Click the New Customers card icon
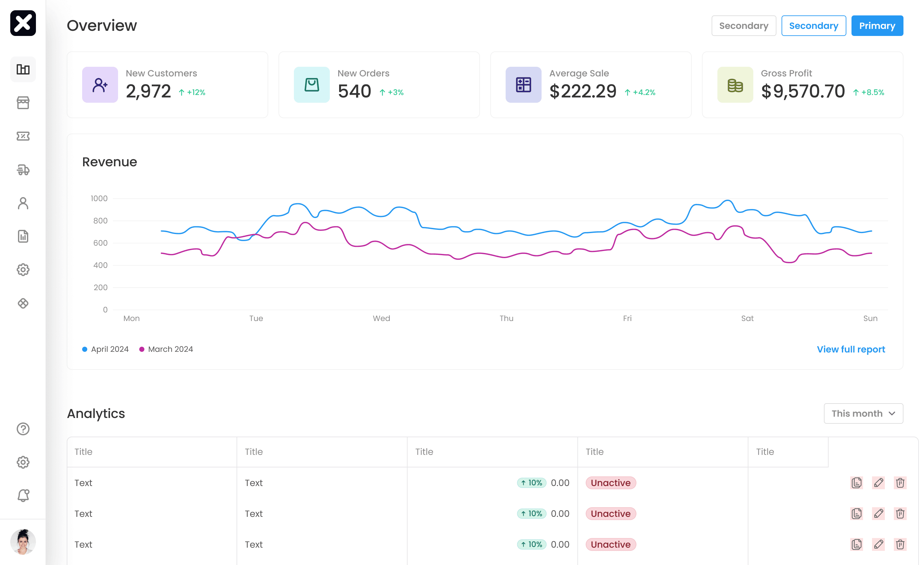 pyautogui.click(x=100, y=85)
